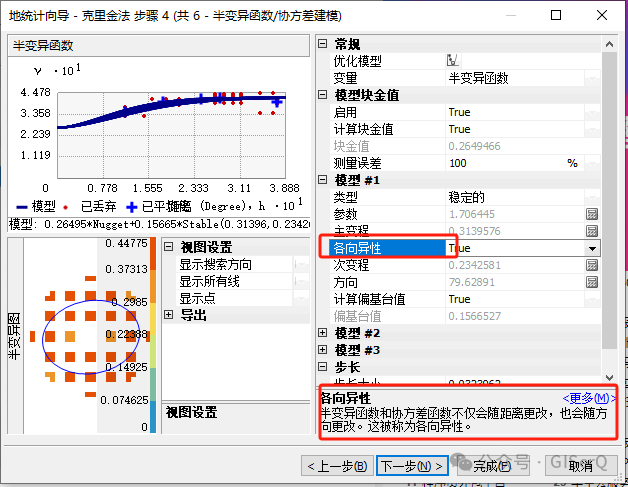628x487 pixels.
Task: Expand the 导出 section
Action: point(168,315)
